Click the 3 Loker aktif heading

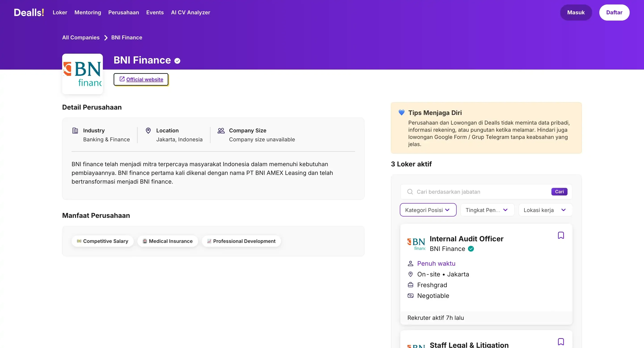pyautogui.click(x=411, y=164)
